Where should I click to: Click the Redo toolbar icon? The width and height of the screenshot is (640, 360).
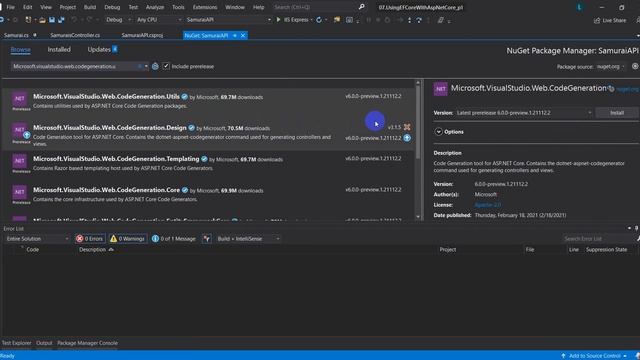[89, 20]
